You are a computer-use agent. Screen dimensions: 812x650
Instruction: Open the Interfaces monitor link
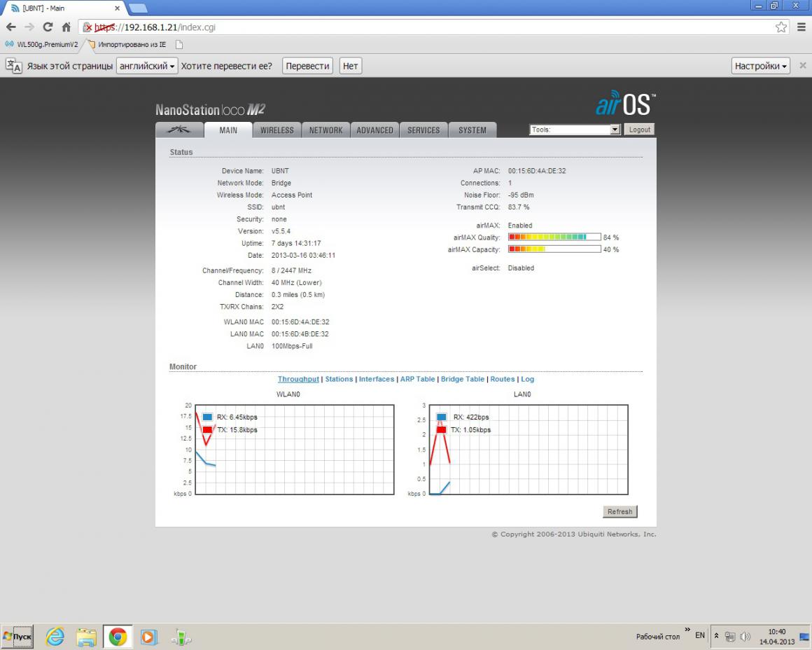point(377,379)
